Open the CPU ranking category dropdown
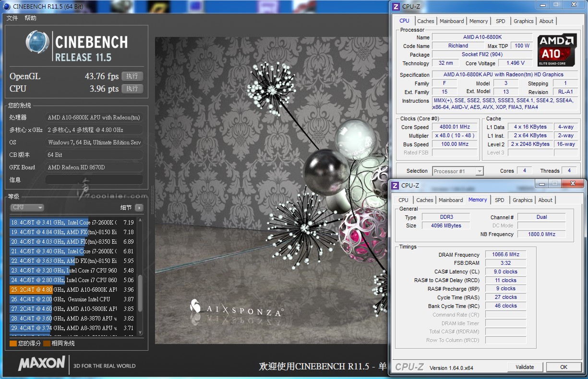588x379 pixels. coord(27,208)
